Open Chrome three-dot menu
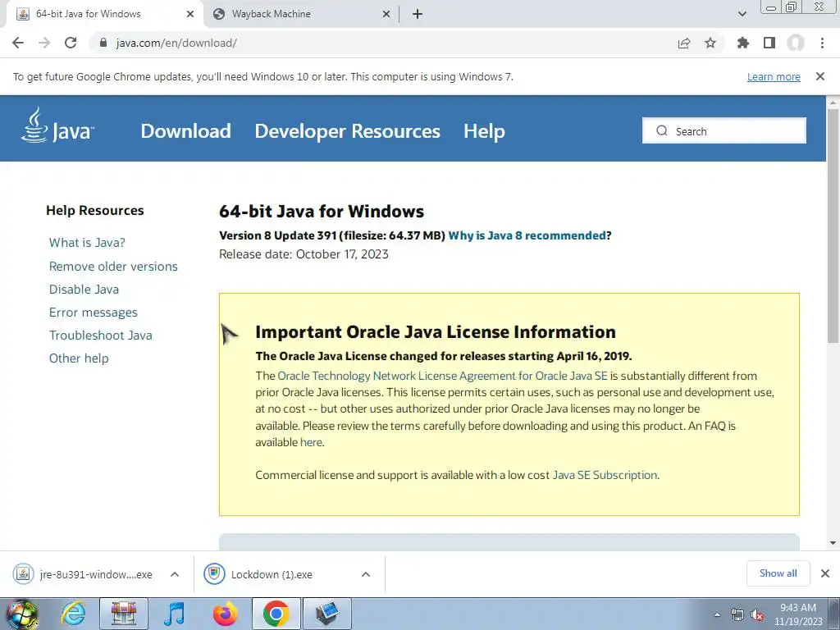 point(822,43)
